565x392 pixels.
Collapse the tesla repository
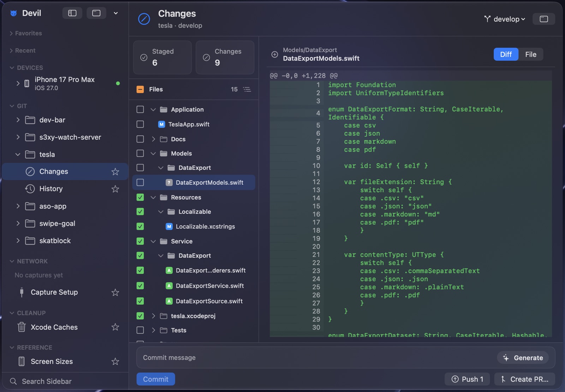[x=18, y=155]
